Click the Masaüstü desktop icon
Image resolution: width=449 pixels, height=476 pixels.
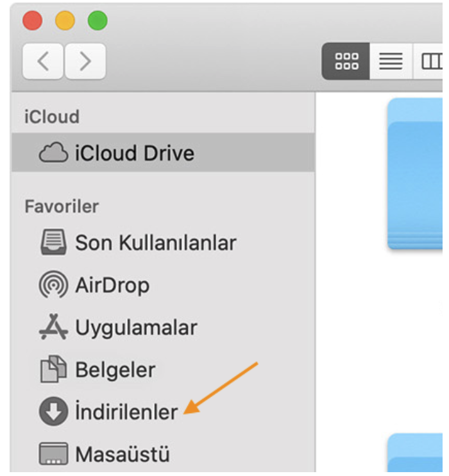(53, 454)
